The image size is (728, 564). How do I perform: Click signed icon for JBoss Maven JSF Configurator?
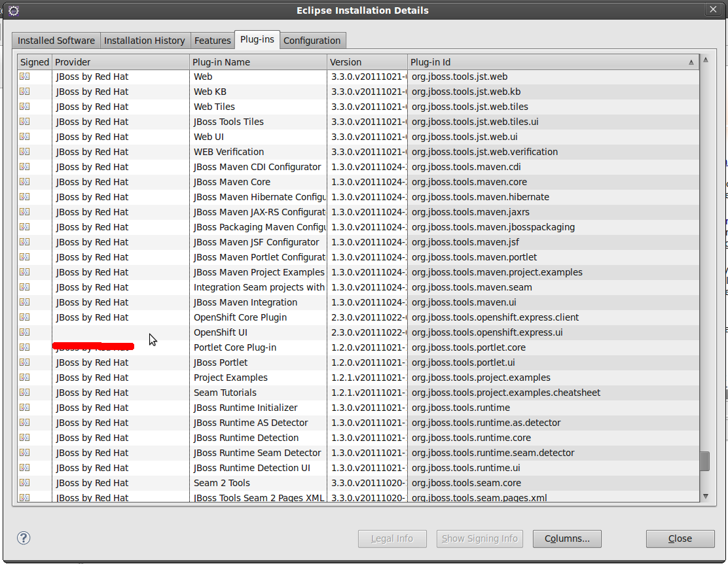click(x=25, y=242)
